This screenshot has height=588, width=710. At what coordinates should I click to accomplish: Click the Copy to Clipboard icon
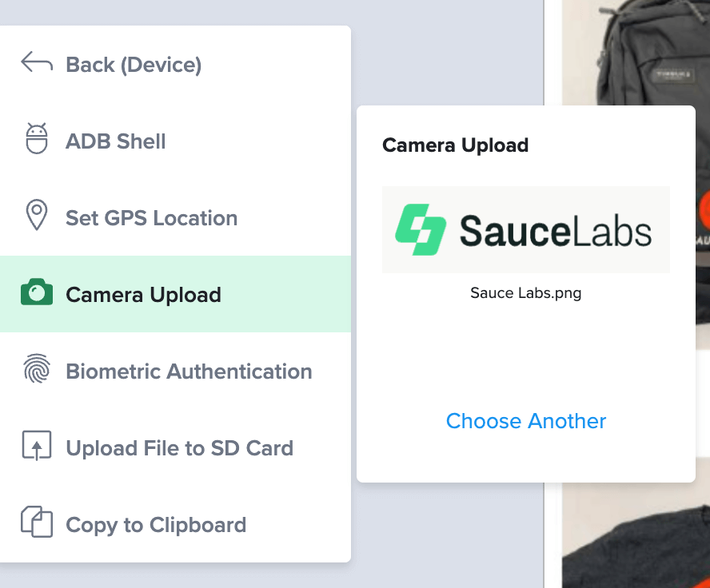point(37,524)
